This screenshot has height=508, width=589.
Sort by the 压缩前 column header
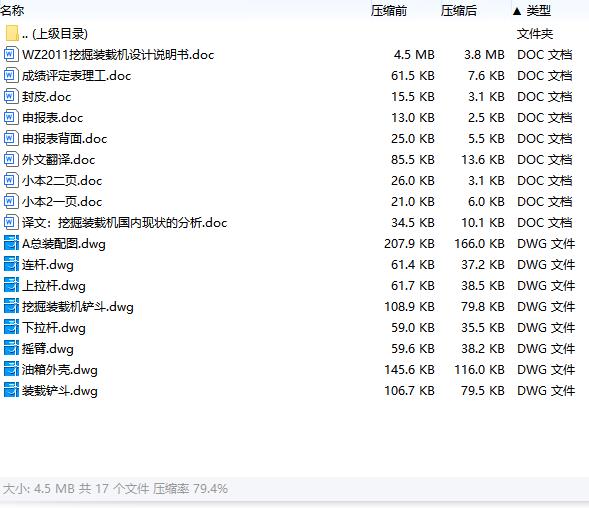click(x=388, y=11)
